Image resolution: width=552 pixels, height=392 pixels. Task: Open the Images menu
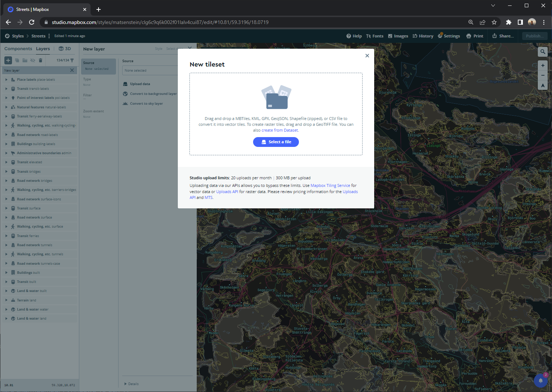398,36
